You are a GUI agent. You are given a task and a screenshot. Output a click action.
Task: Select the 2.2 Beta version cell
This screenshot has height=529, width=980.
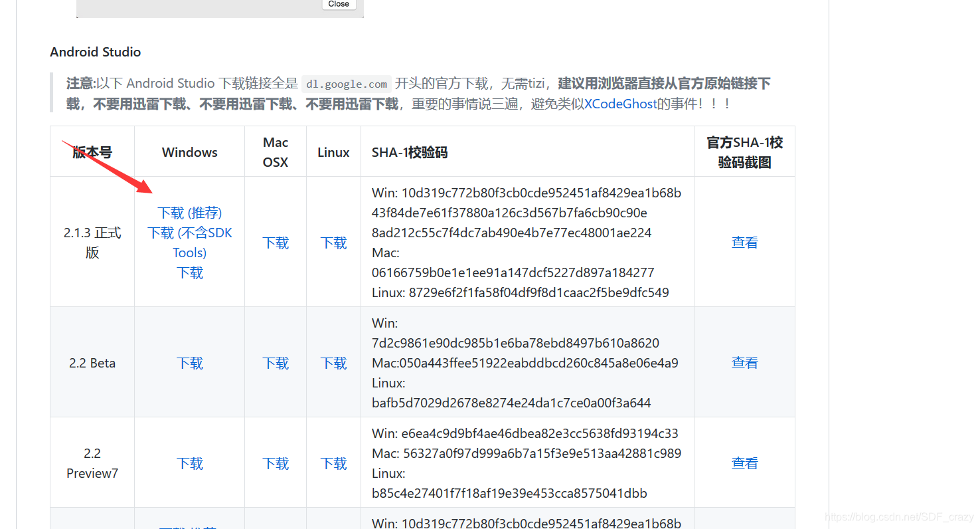pyautogui.click(x=92, y=363)
